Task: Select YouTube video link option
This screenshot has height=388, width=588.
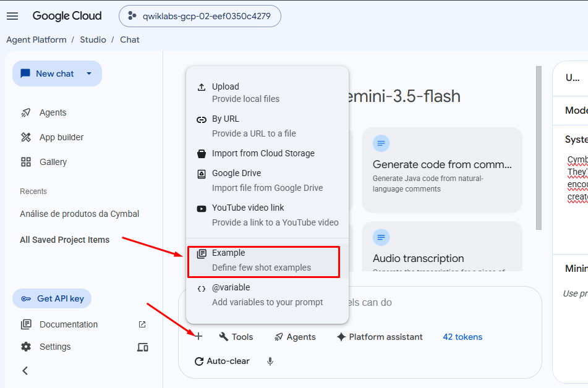Action: pos(267,215)
